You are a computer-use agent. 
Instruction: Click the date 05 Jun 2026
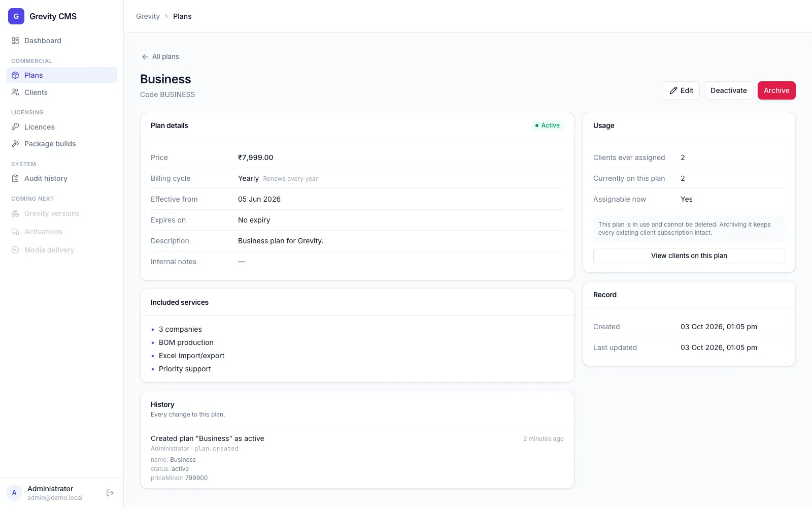click(x=259, y=199)
